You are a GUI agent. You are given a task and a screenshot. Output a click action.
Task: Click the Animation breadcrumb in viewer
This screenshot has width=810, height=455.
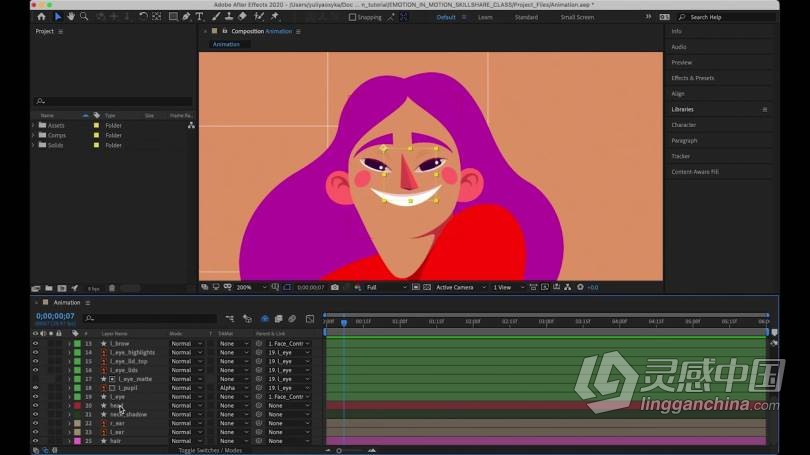tap(226, 44)
